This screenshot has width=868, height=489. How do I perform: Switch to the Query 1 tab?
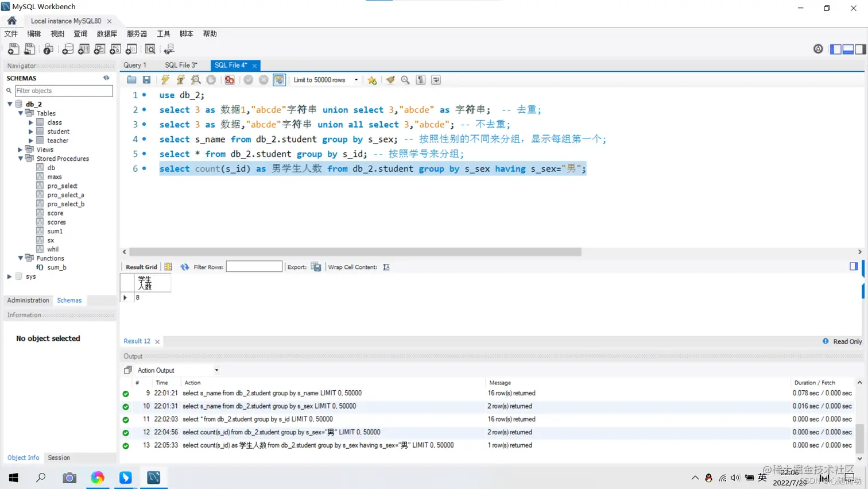pyautogui.click(x=135, y=65)
